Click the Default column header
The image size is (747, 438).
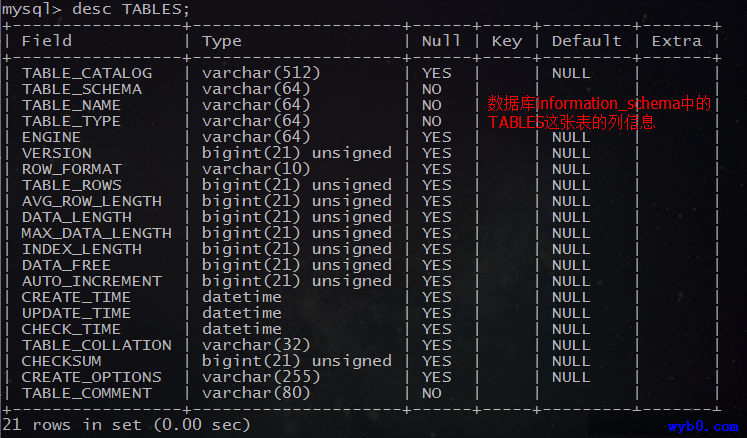586,41
